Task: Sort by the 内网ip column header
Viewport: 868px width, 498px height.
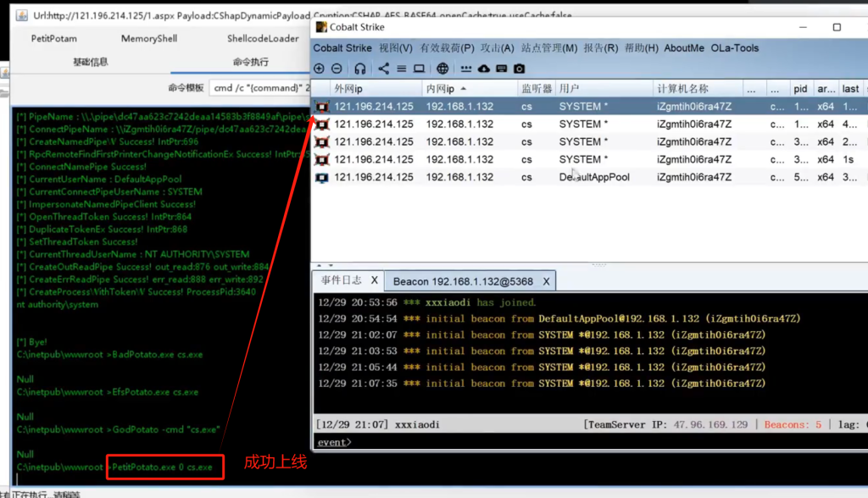Action: click(470, 89)
